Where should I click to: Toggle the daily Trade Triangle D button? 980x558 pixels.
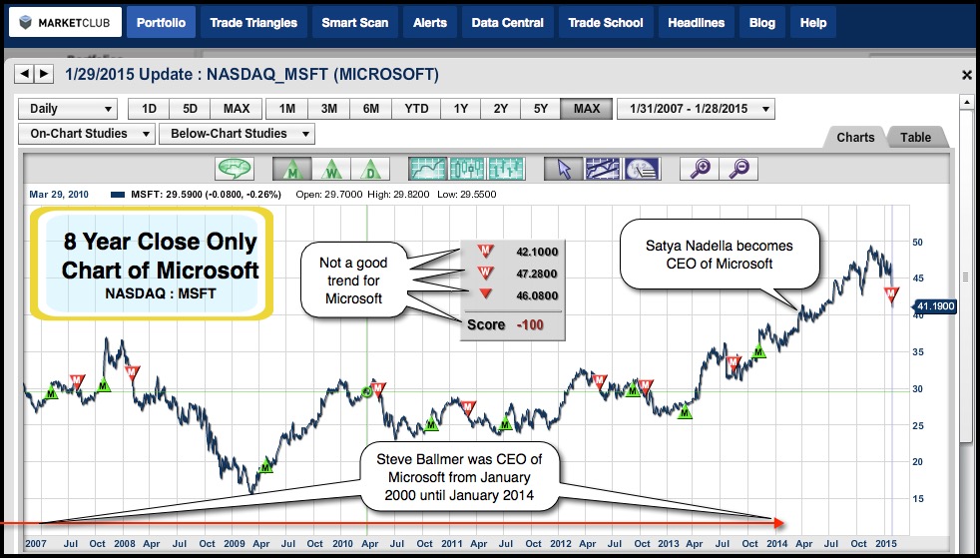[x=370, y=169]
